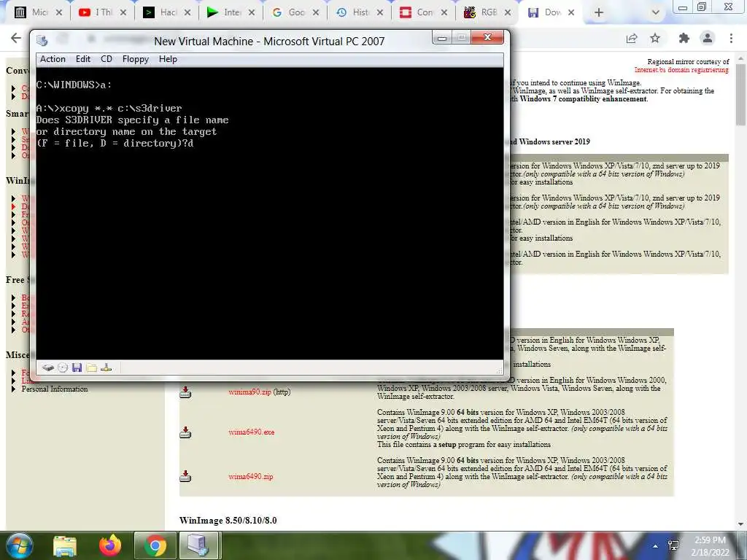Screen dimensions: 747x560
Task: Click the network adapter status icon in Virtual PC
Action: (107, 367)
